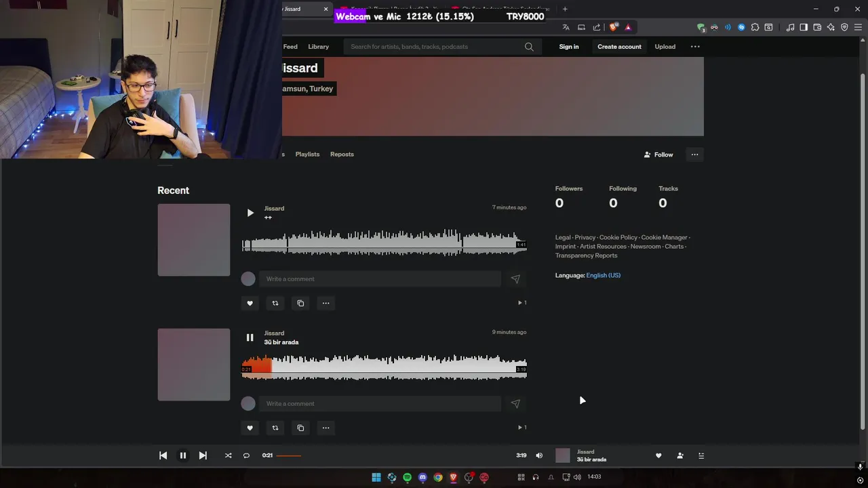Open header more options menu
The width and height of the screenshot is (868, 488).
[x=695, y=47]
